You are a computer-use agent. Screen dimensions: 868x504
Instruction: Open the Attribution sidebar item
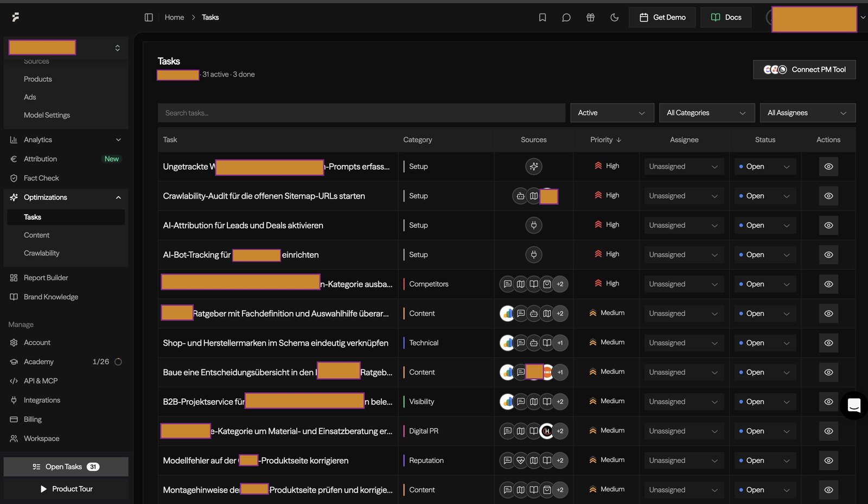(40, 159)
